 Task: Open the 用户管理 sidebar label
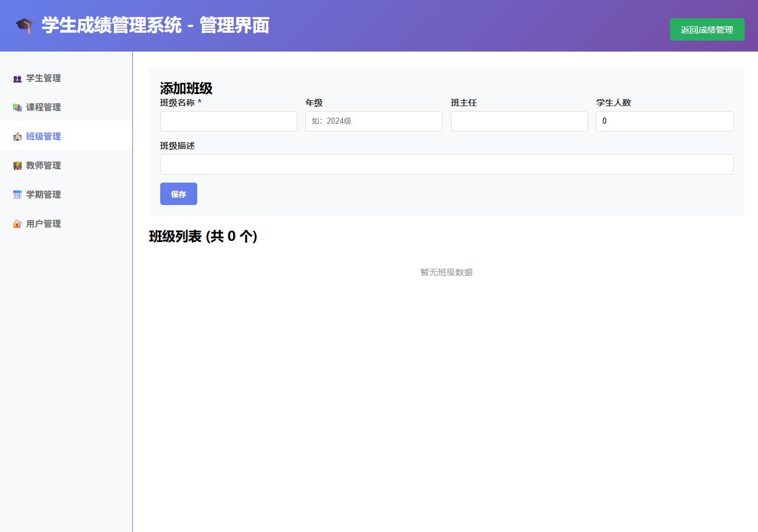click(x=43, y=224)
